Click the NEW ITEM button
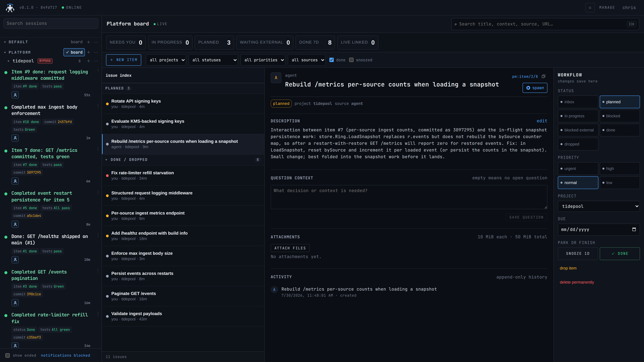Image resolution: width=644 pixels, height=362 pixels. (x=123, y=60)
